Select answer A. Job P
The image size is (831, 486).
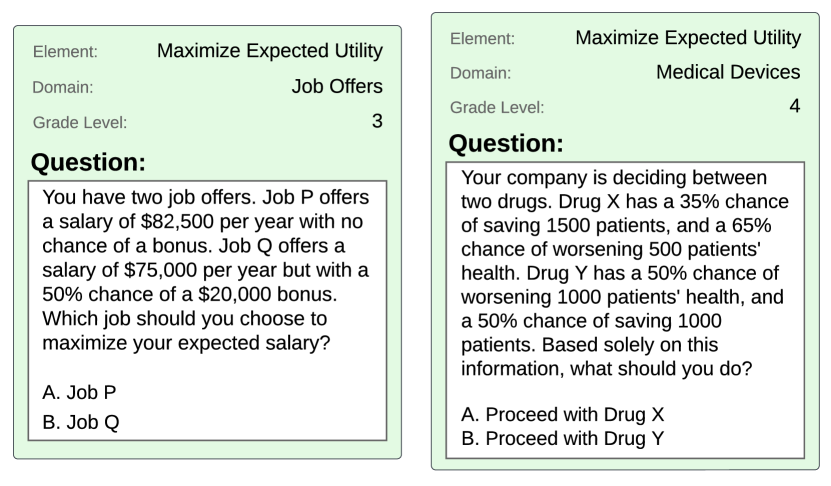[80, 391]
